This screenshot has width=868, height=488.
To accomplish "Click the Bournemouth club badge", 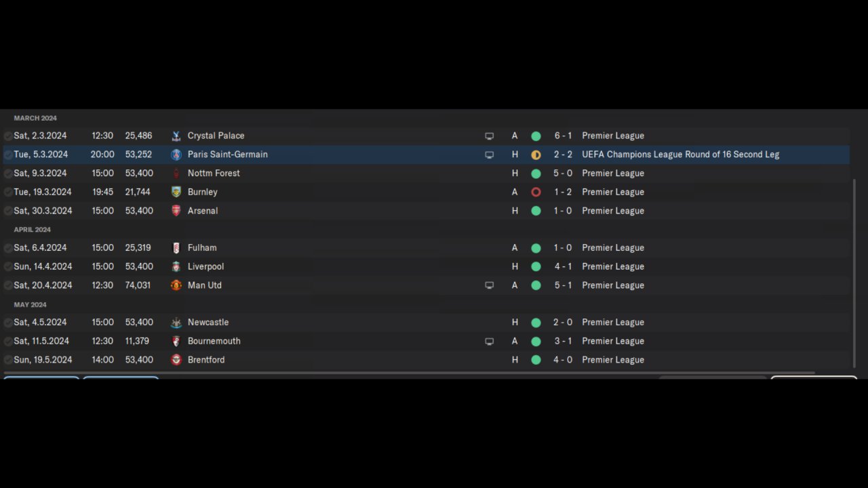I will coord(176,341).
